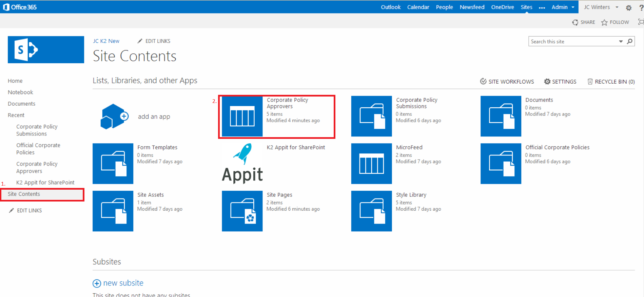
Task: Open the help question mark icon
Action: pyautogui.click(x=641, y=7)
